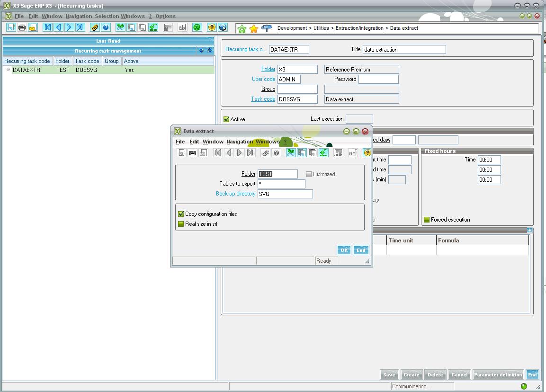Image resolution: width=546 pixels, height=392 pixels.
Task: Click the Paste icon in the main toolbar
Action: 142,27
